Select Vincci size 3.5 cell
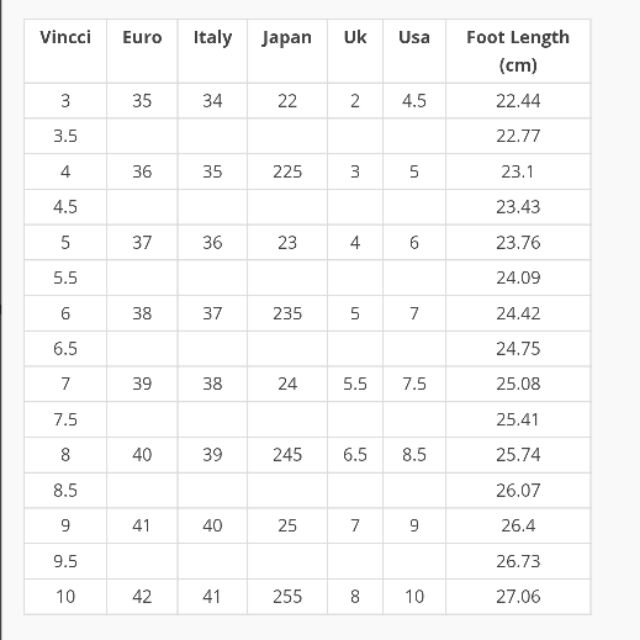The image size is (640, 640). click(65, 136)
